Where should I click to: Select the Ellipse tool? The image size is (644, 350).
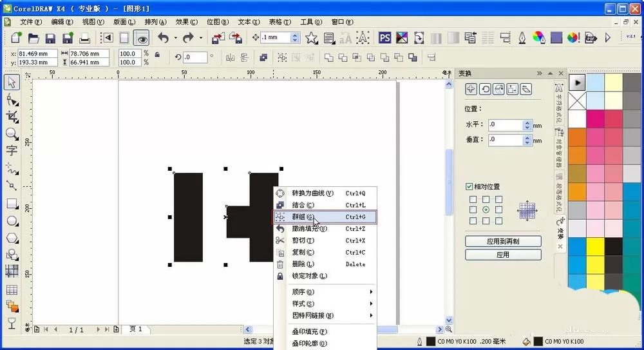(x=12, y=221)
